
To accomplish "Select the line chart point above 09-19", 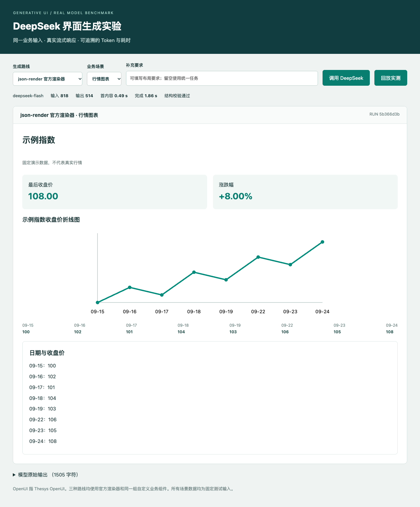I will [x=226, y=280].
